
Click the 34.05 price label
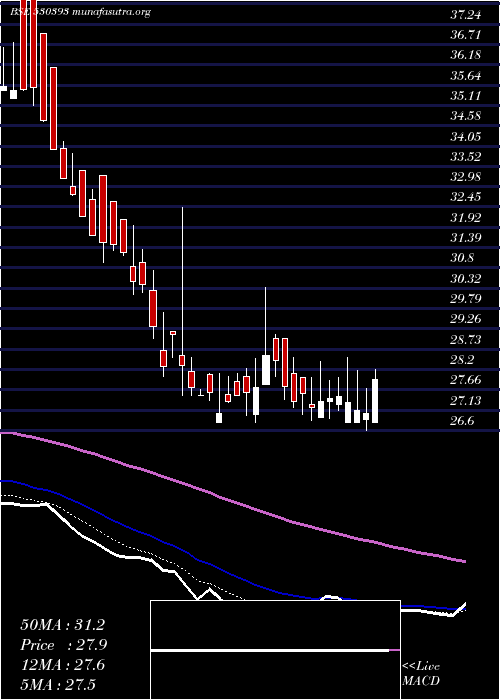(x=465, y=137)
